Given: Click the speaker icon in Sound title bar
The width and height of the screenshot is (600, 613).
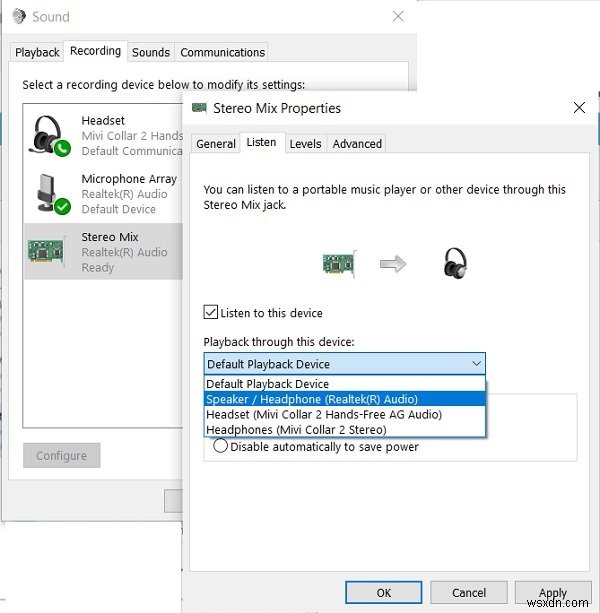Looking at the screenshot, I should (18, 16).
